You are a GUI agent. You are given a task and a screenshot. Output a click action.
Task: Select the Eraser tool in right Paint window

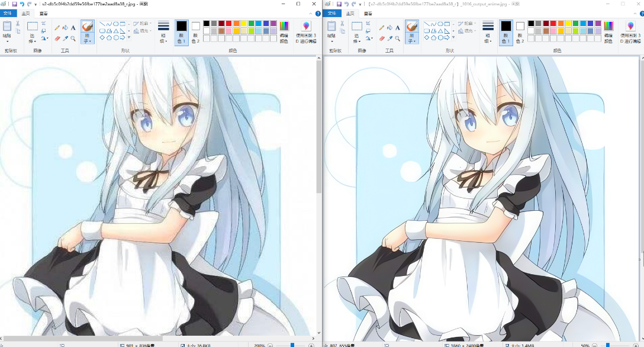[382, 38]
